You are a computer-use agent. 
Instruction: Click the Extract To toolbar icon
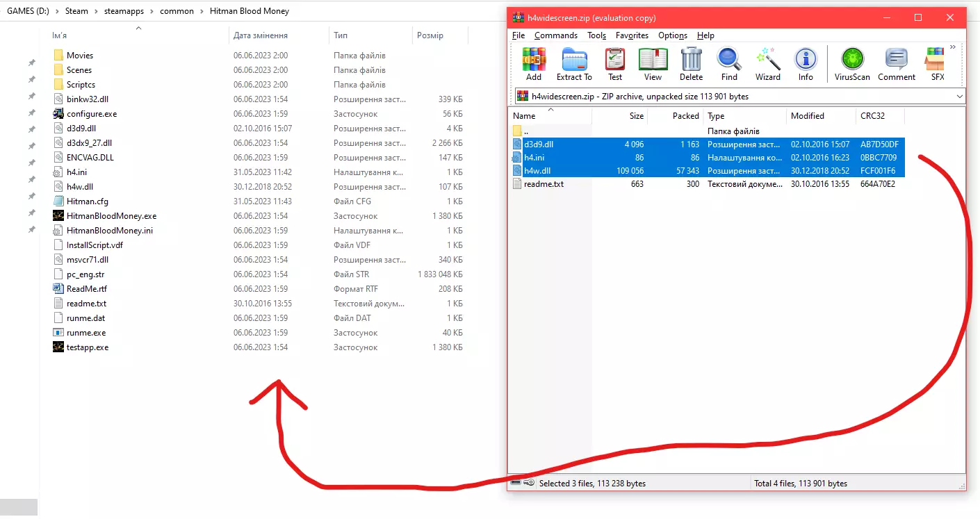[574, 65]
